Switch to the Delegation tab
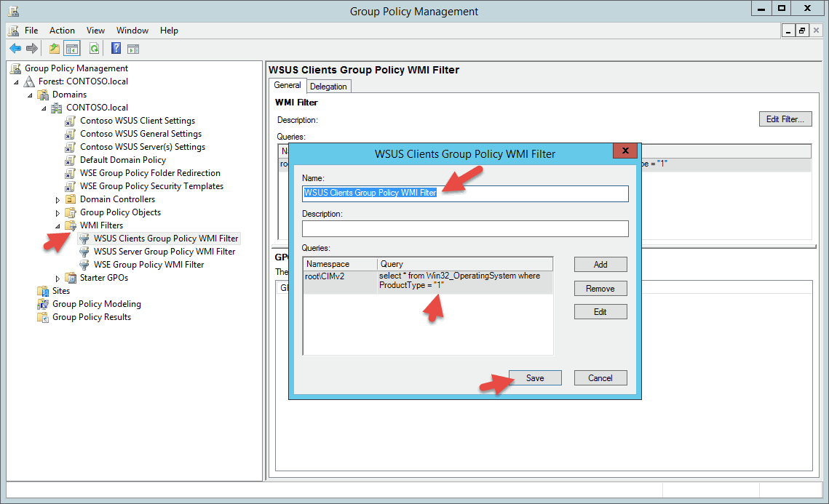The image size is (829, 504). pos(328,87)
